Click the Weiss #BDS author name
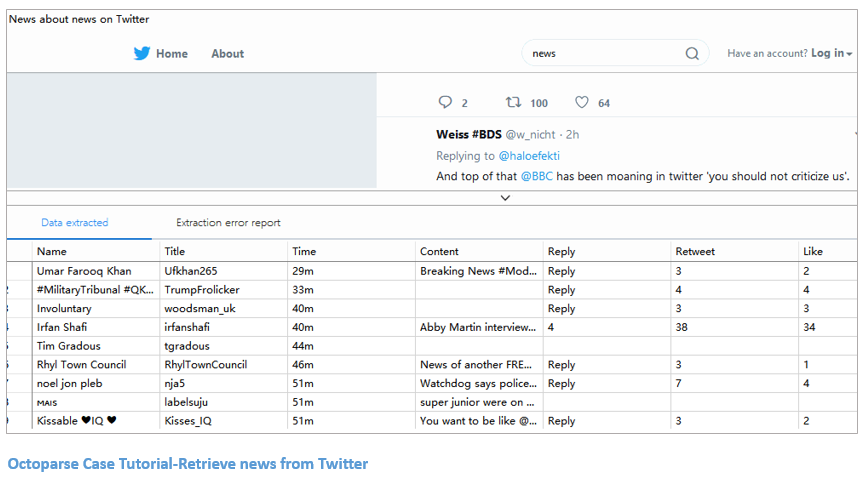Screen dimensions: 864x490 (x=469, y=134)
